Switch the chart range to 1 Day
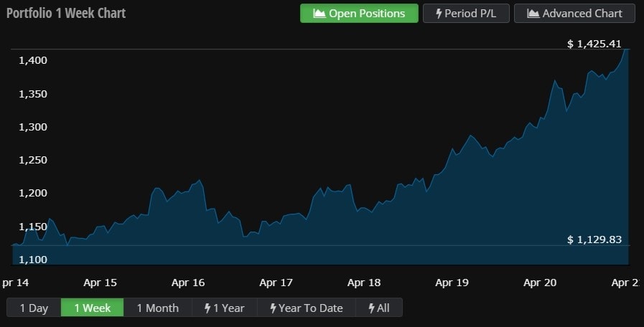 [x=34, y=308]
